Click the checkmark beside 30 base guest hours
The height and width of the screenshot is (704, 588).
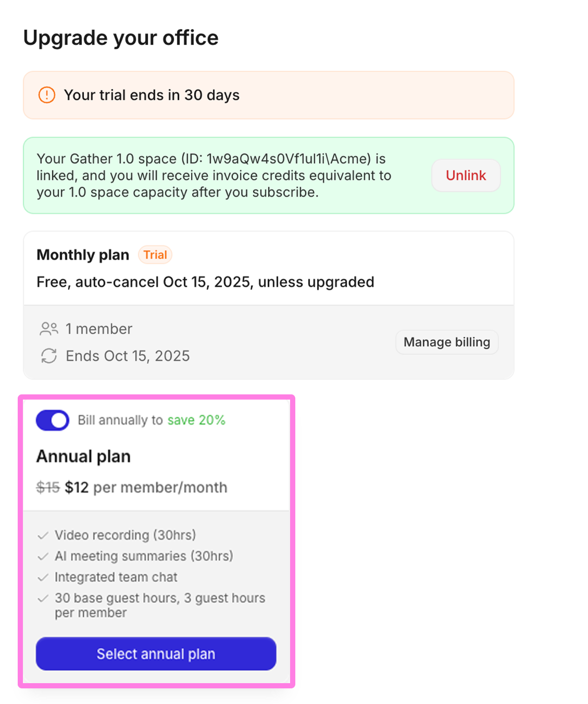43,598
